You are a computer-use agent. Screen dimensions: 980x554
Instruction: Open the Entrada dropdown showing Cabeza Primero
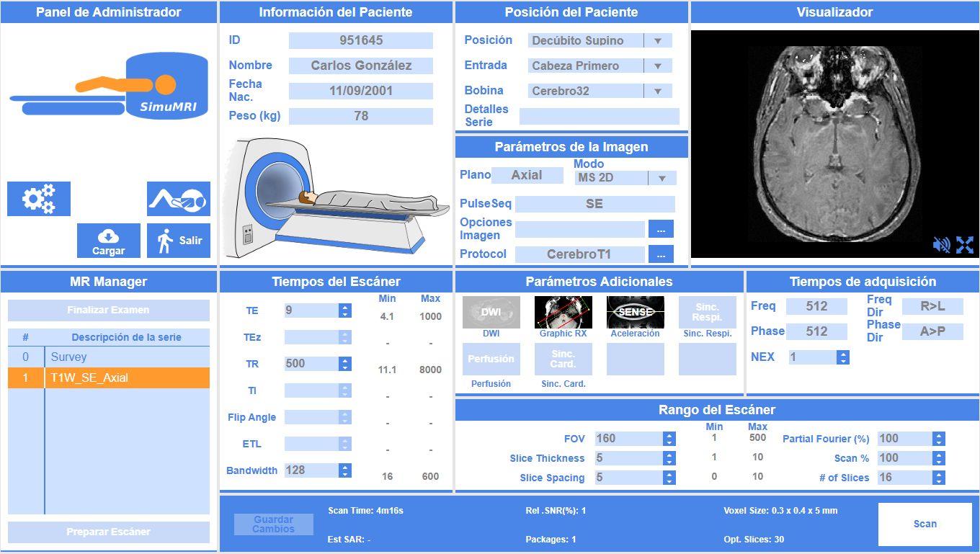pos(656,66)
